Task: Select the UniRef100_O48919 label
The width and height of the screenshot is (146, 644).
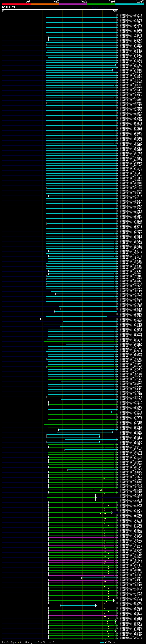Action: tap(131, 80)
